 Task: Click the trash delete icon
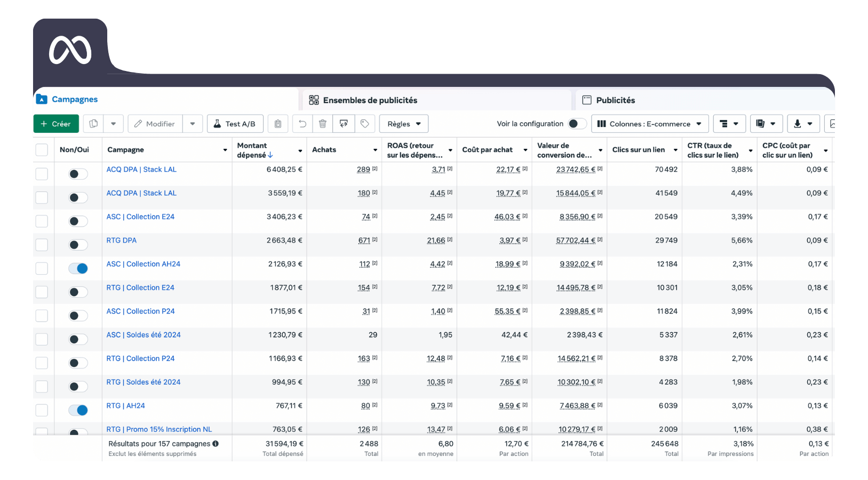(x=323, y=124)
